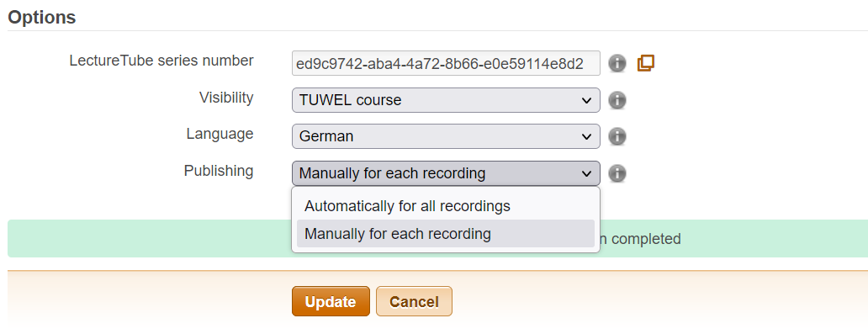Focus the LectureTube series number field
Viewport: 868px width, 334px height.
tap(446, 63)
